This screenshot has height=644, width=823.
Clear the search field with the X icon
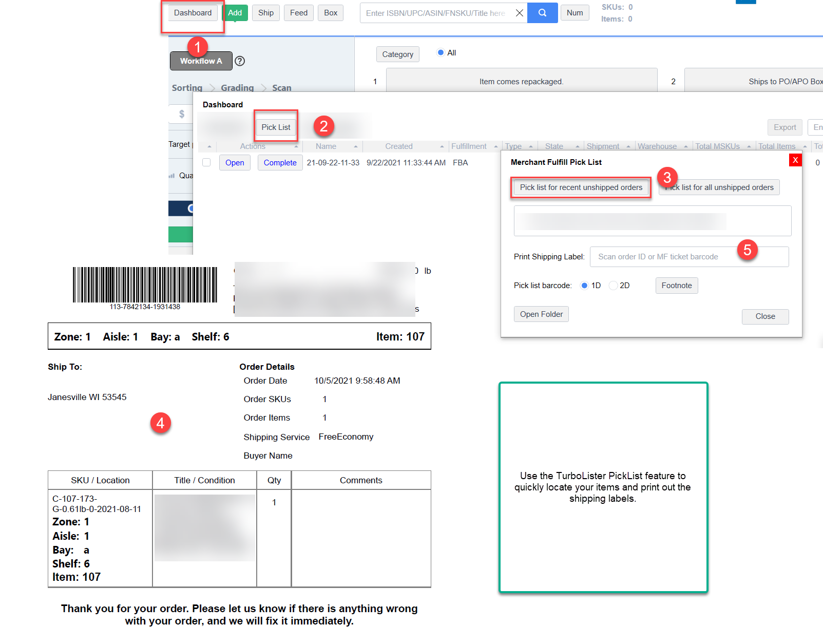click(520, 13)
